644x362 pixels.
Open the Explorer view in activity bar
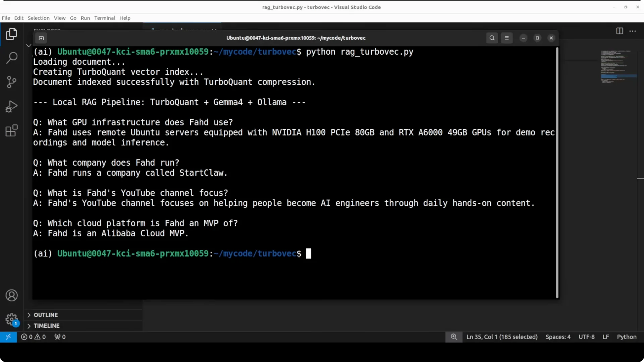pos(11,34)
